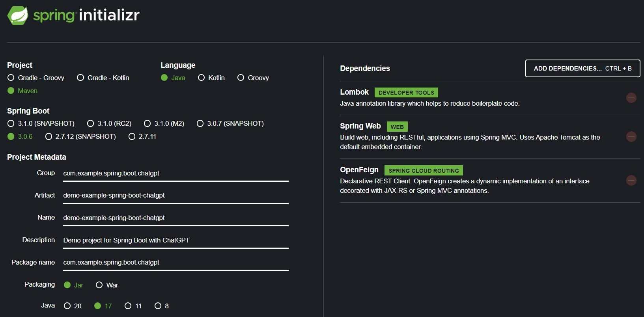Choose Kotlin as the language

(x=211, y=78)
